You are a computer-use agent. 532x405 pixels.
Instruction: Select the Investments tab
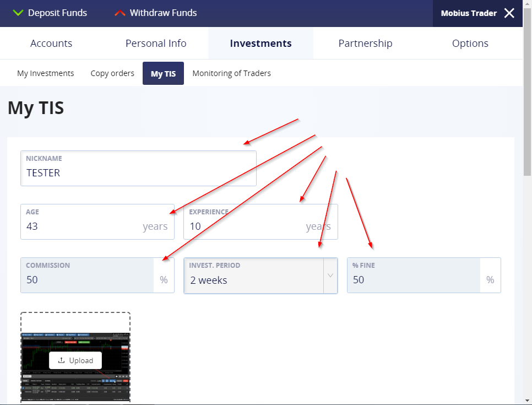click(x=260, y=43)
